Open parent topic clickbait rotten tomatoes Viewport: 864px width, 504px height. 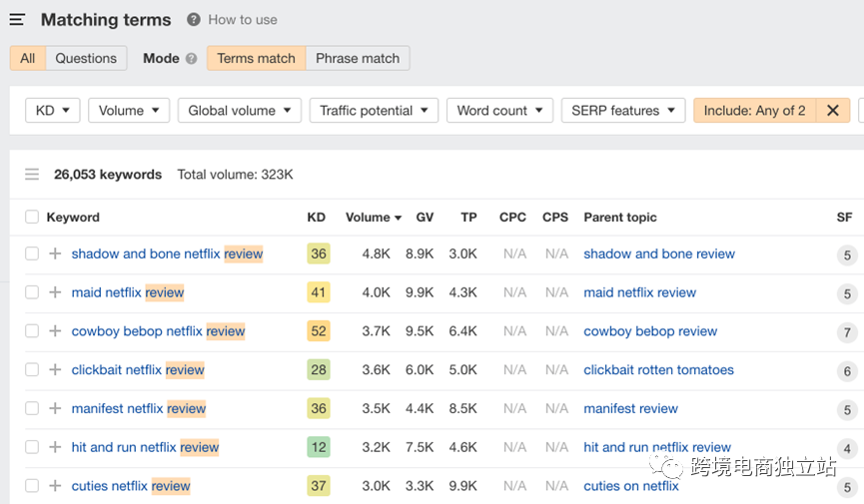coord(658,369)
